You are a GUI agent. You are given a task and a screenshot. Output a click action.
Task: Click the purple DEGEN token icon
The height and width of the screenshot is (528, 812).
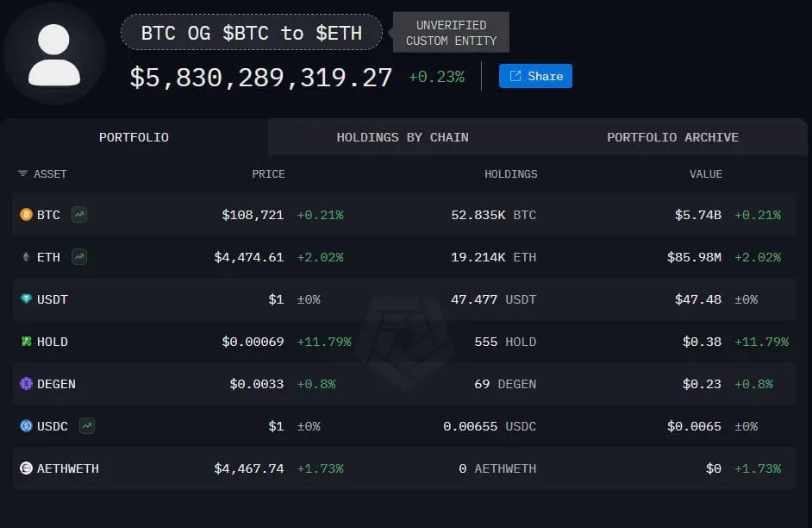click(26, 383)
